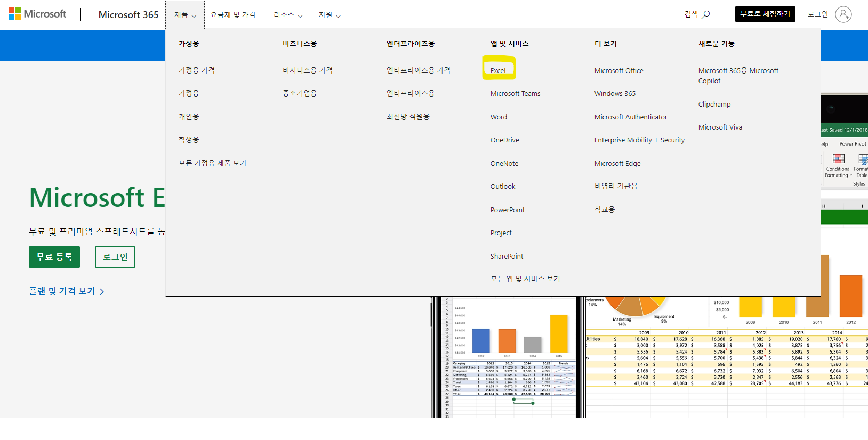
Task: Click the Microsoft logo
Action: point(37,14)
